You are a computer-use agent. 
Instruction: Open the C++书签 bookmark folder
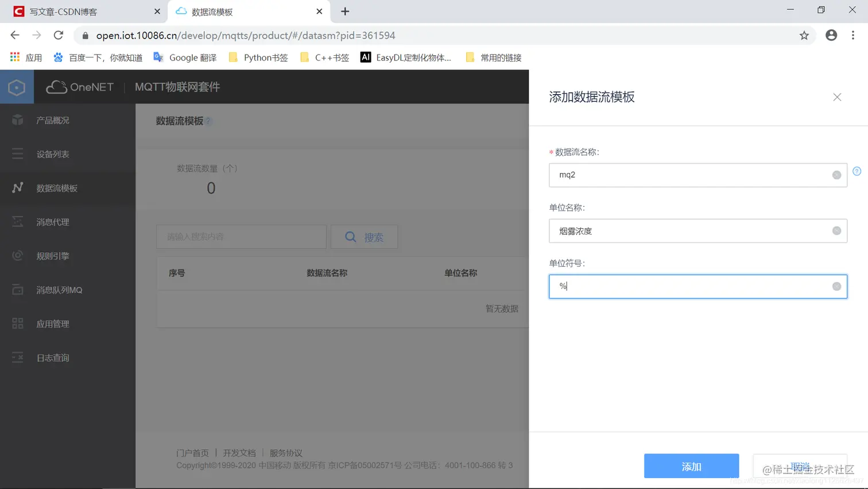click(x=324, y=57)
